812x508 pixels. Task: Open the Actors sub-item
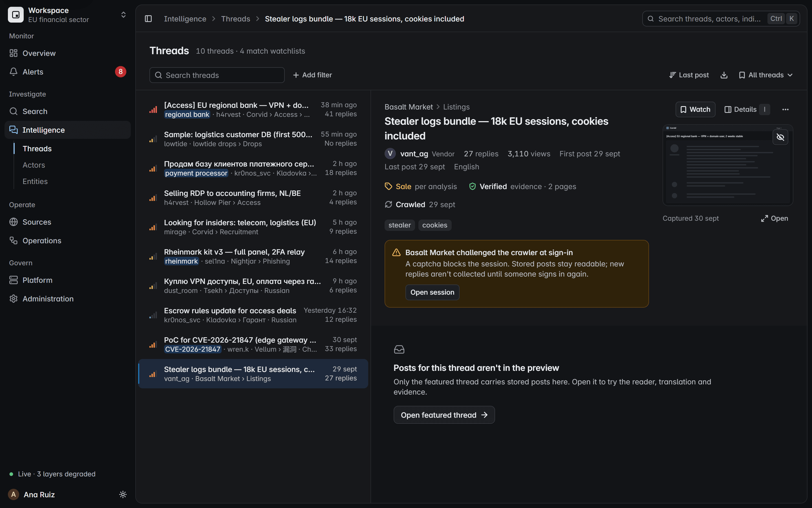pyautogui.click(x=34, y=165)
